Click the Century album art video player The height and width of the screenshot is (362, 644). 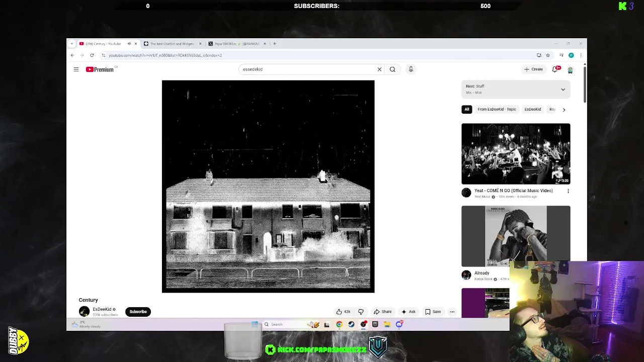(x=268, y=186)
